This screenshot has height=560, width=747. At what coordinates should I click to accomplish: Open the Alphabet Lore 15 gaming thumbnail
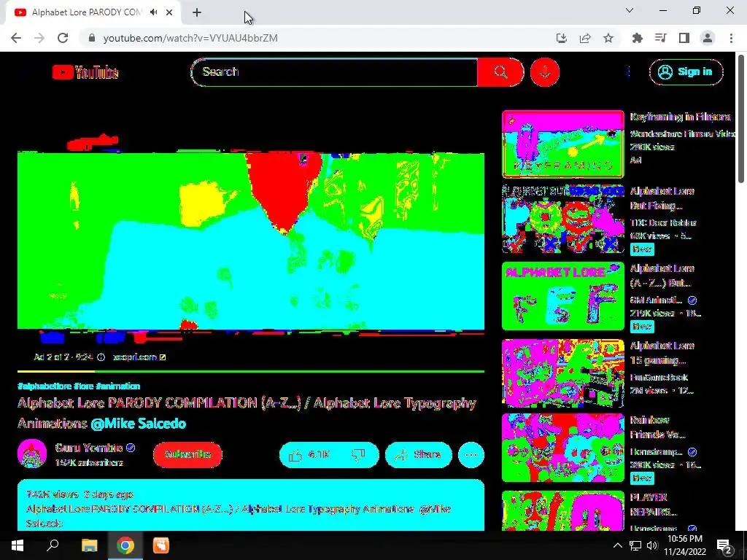(x=562, y=373)
